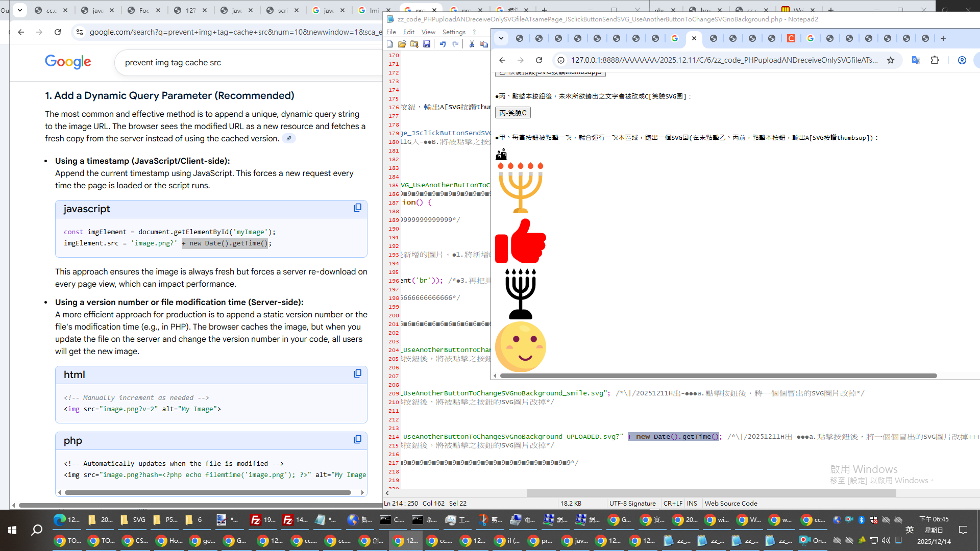
Task: Click the Cut scissors icon in Notepad2
Action: [472, 44]
